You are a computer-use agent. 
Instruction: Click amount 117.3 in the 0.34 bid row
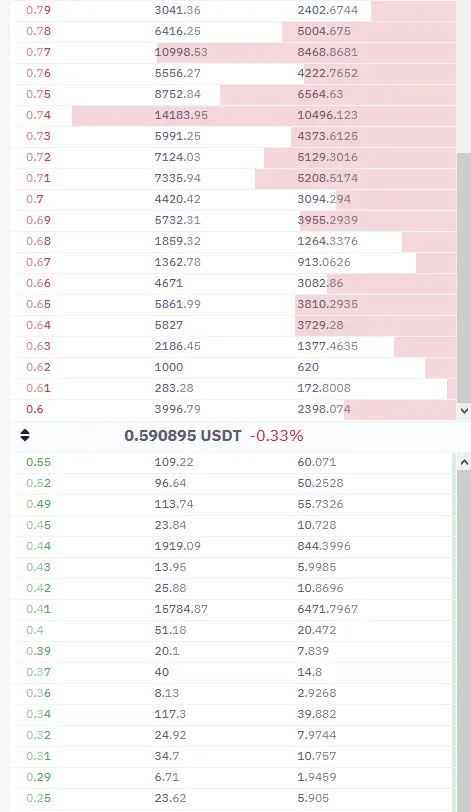tap(170, 714)
